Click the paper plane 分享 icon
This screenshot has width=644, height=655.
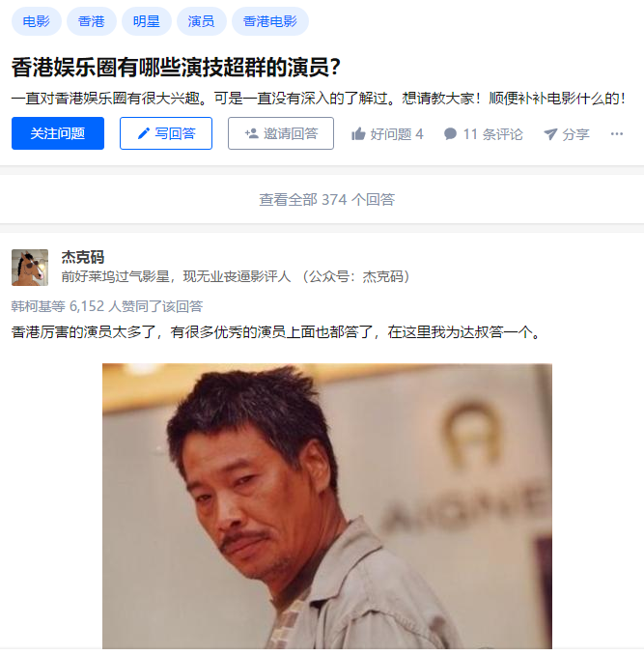point(550,134)
